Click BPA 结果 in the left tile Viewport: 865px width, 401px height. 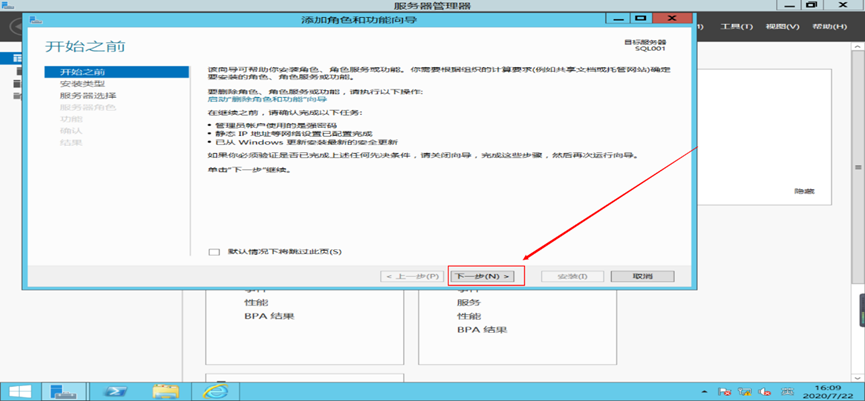[x=269, y=317]
